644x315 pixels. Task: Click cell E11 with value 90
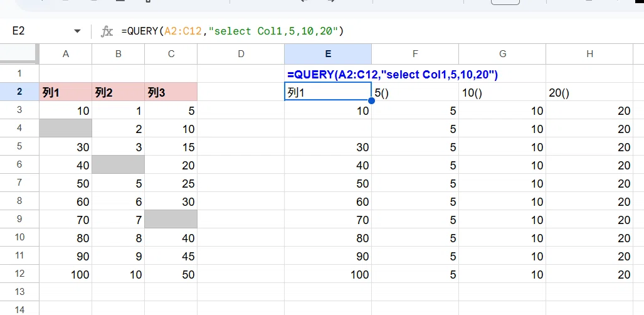[x=328, y=255]
